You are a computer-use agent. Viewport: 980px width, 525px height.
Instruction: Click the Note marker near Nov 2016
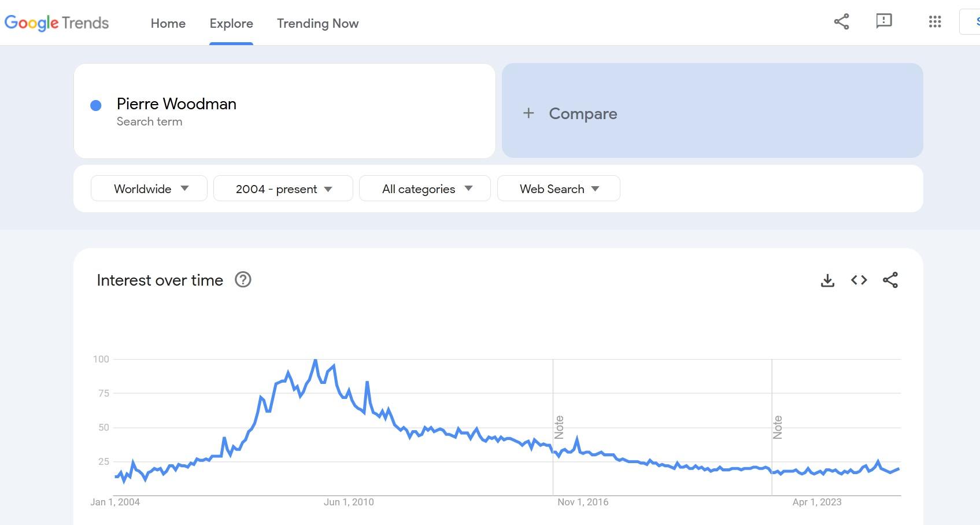point(559,427)
